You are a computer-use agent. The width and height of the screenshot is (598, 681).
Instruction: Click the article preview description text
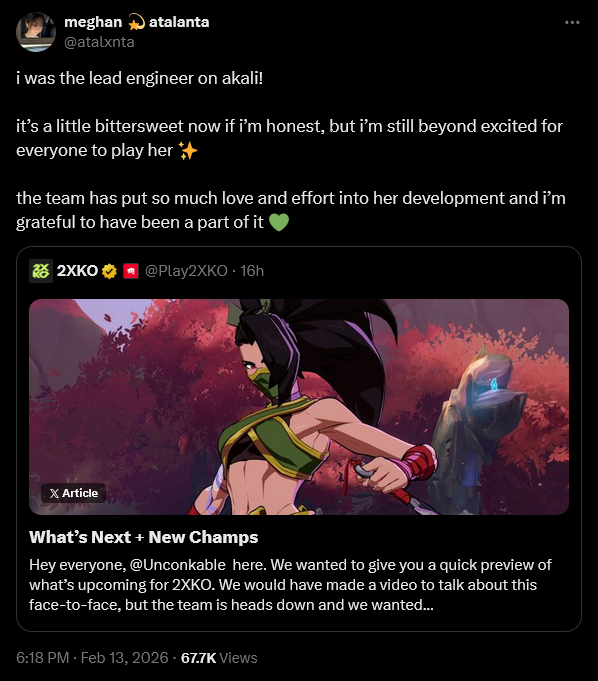[290, 585]
